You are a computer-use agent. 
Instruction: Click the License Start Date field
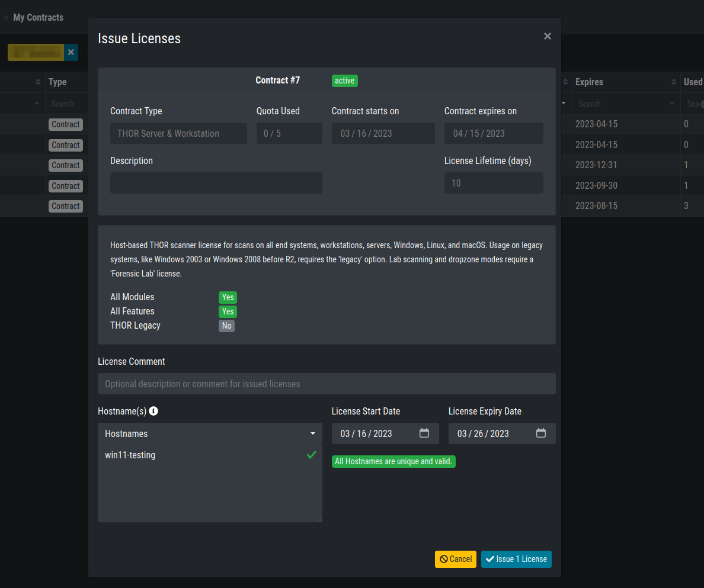click(385, 433)
